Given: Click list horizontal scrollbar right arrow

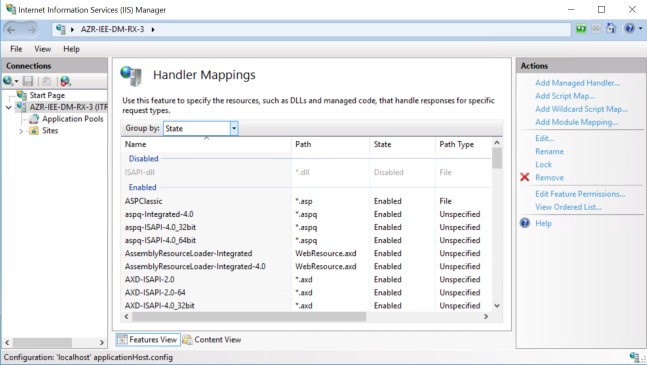Looking at the screenshot, I should click(486, 317).
